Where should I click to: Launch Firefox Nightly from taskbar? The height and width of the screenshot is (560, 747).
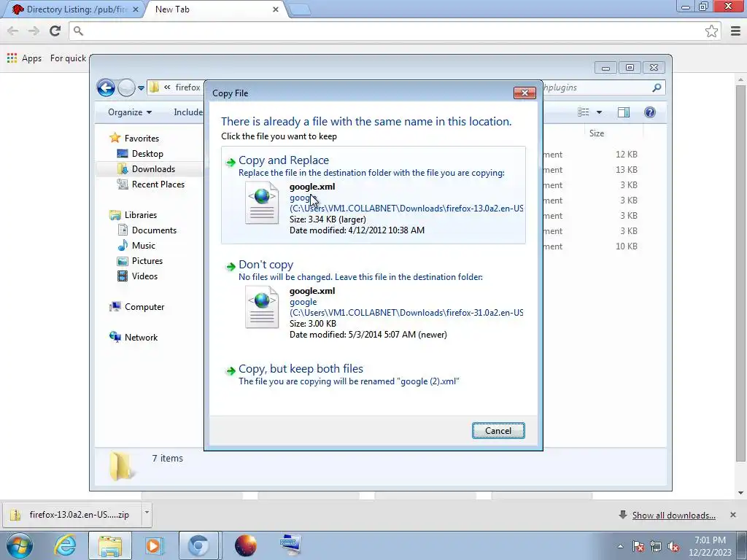246,545
